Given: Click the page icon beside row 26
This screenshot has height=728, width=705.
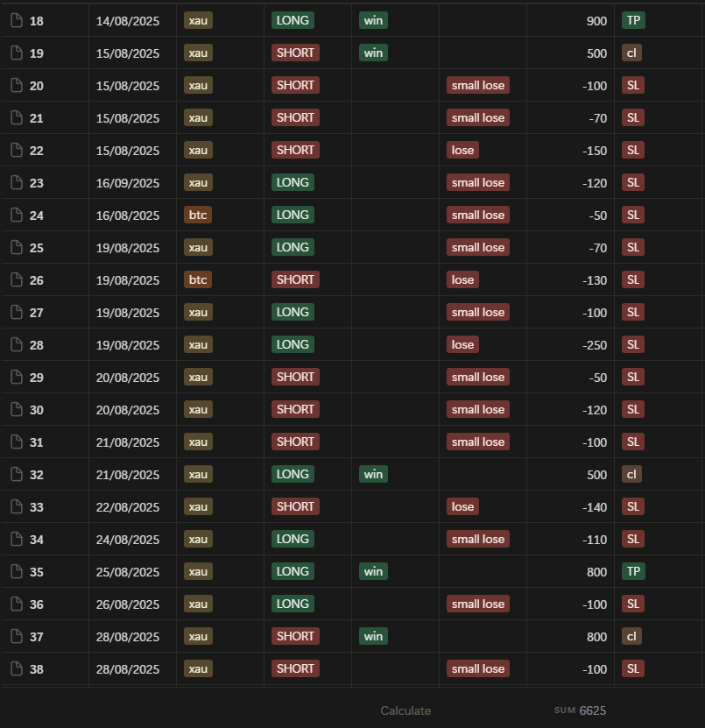Looking at the screenshot, I should coord(16,279).
